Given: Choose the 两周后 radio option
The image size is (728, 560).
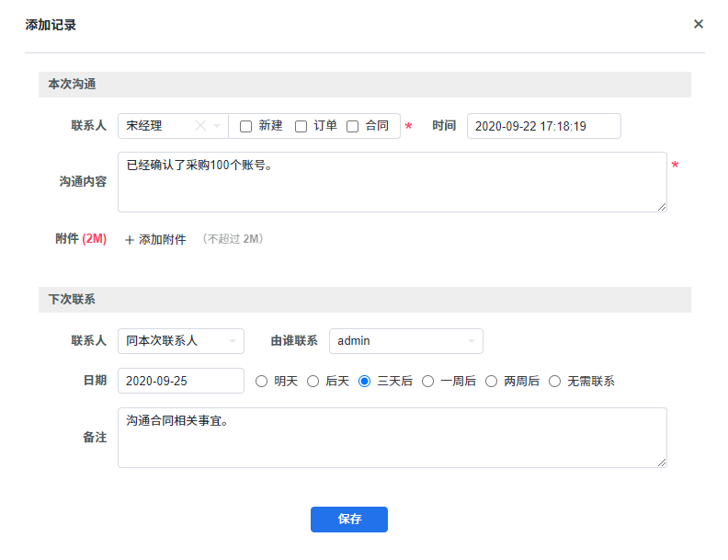Looking at the screenshot, I should [x=491, y=381].
